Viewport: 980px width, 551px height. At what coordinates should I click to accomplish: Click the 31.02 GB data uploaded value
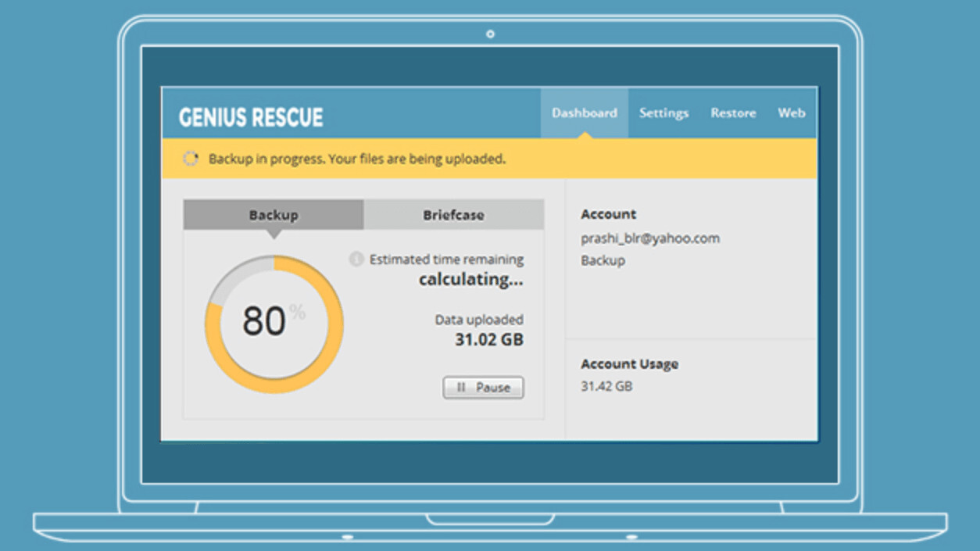[x=488, y=340]
